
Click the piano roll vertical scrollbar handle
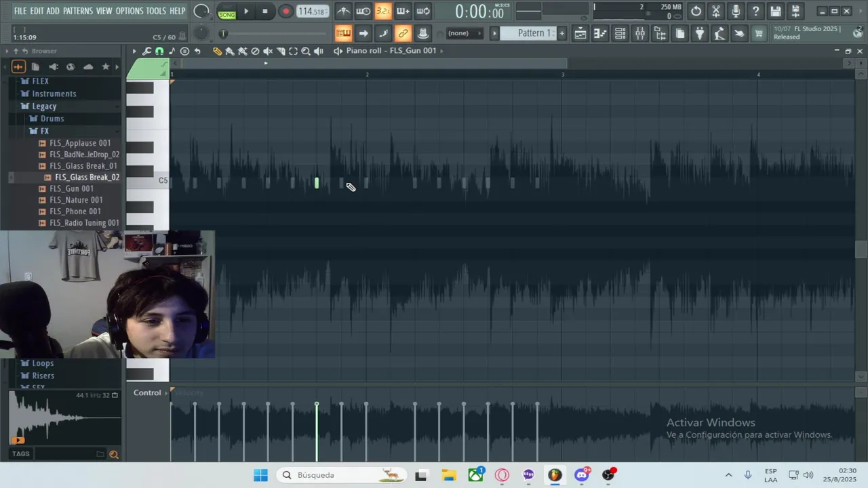point(861,249)
